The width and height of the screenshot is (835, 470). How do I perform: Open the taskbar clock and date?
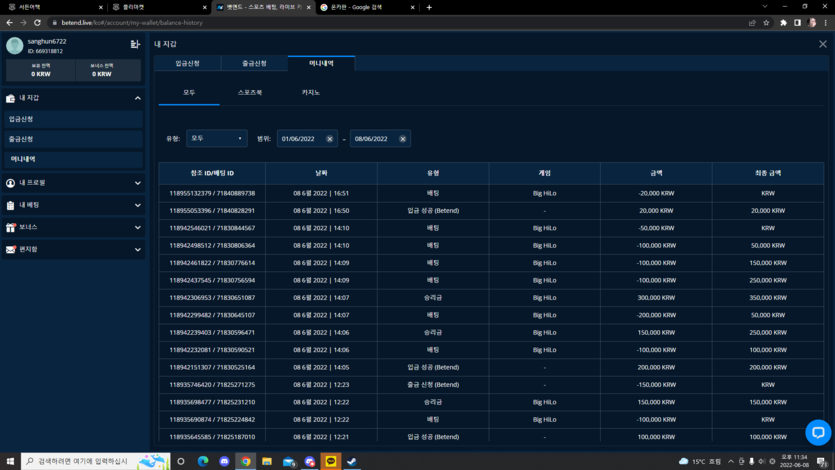(795, 461)
